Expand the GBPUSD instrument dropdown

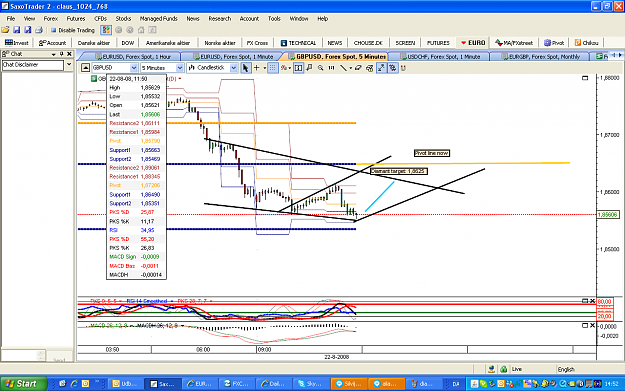pos(134,68)
